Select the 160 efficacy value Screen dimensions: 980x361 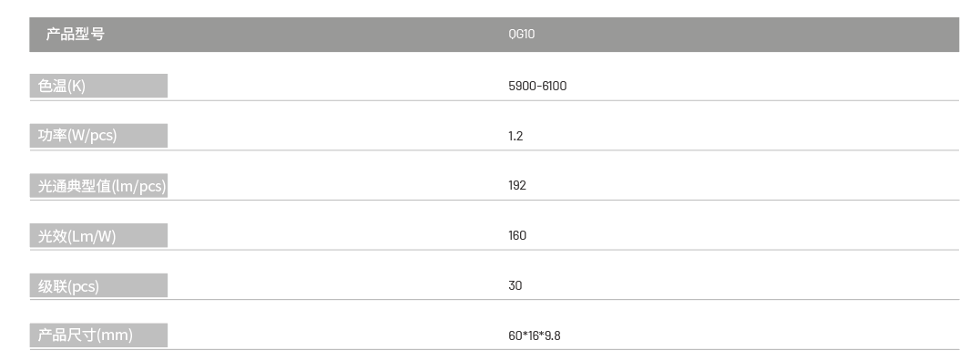pyautogui.click(x=517, y=236)
